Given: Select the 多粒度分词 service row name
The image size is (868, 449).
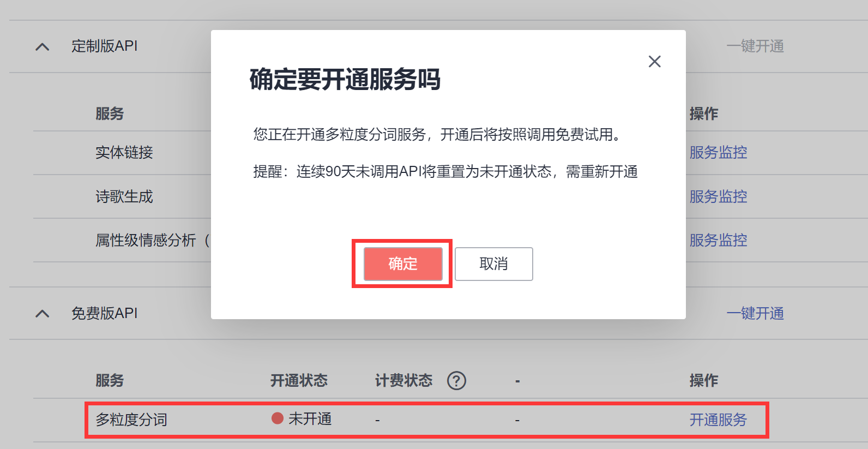Looking at the screenshot, I should click(x=131, y=420).
